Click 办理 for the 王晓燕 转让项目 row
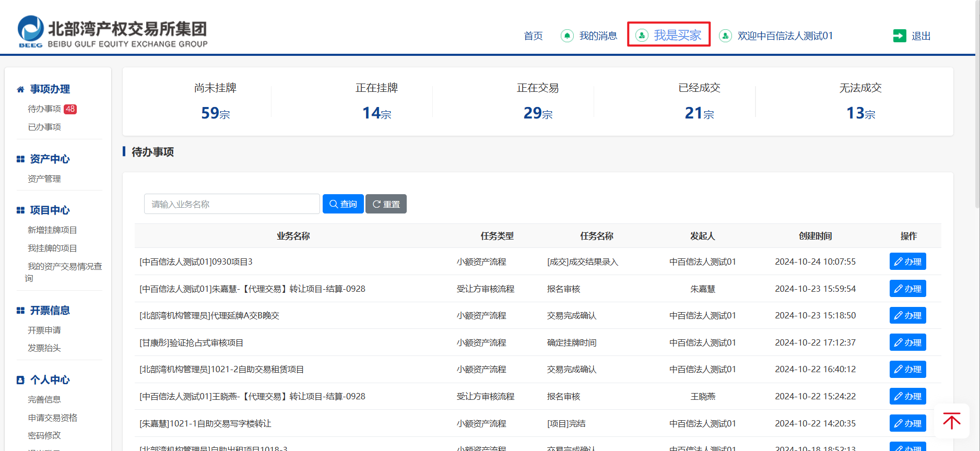The height and width of the screenshot is (451, 980). pos(907,396)
